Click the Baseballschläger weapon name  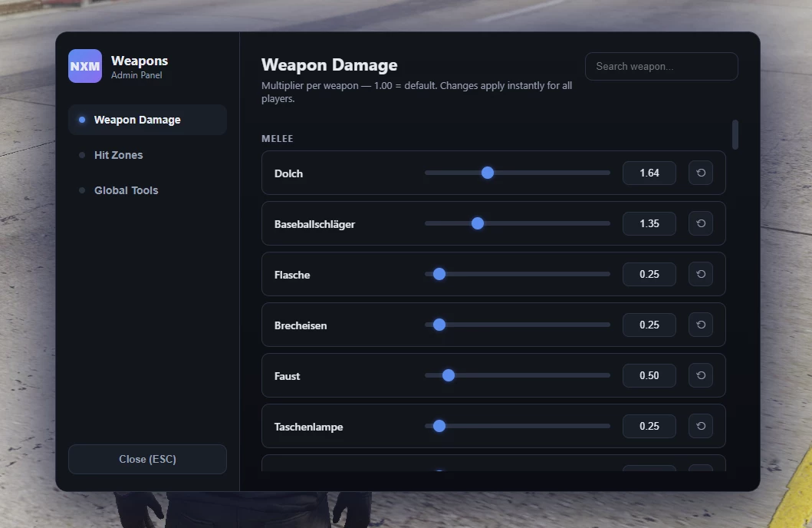click(315, 224)
